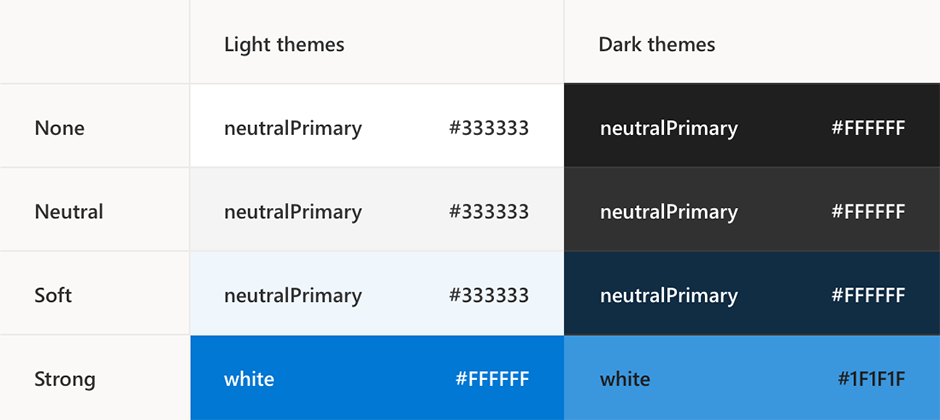This screenshot has width=940, height=420.
Task: Click white label in dark Strong swatch
Action: pos(625,379)
